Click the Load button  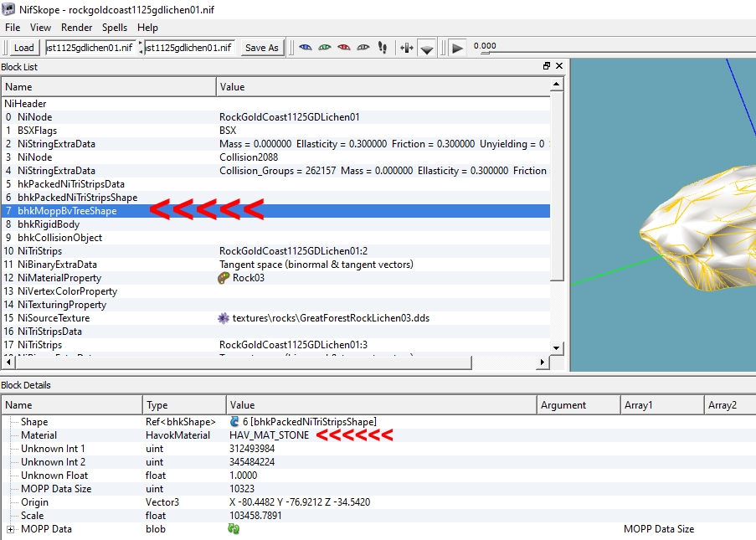[x=23, y=47]
